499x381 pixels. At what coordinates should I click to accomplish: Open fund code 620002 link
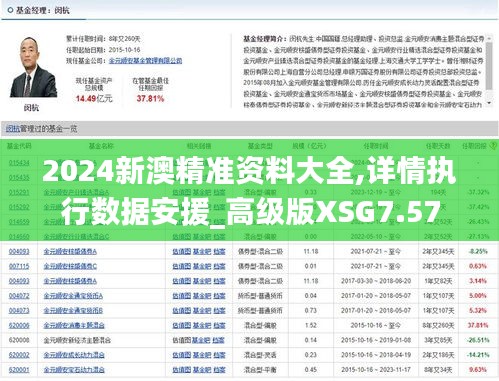pos(19,355)
